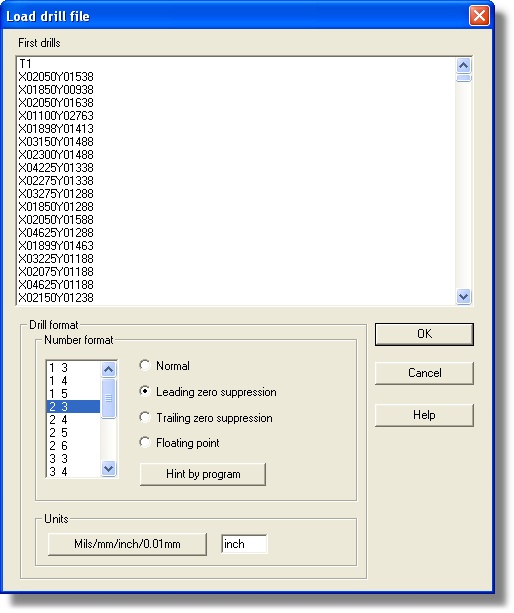Select the 2 4 number format entry

click(x=73, y=419)
